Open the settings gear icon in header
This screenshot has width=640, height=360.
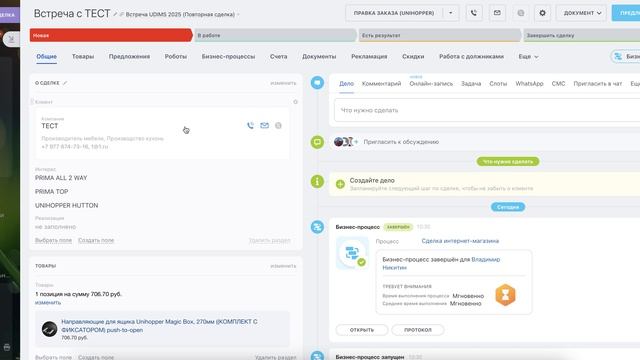click(x=542, y=13)
